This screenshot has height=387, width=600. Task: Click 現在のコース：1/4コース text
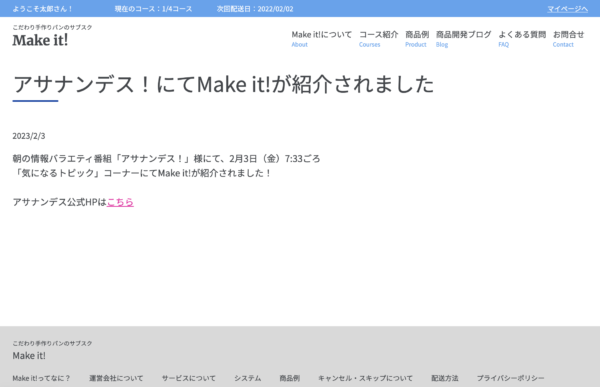click(x=153, y=9)
